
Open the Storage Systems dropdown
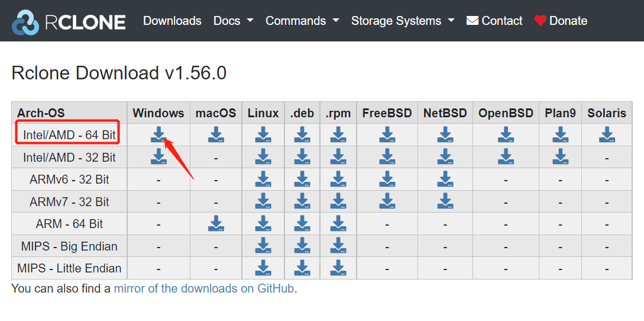click(403, 21)
